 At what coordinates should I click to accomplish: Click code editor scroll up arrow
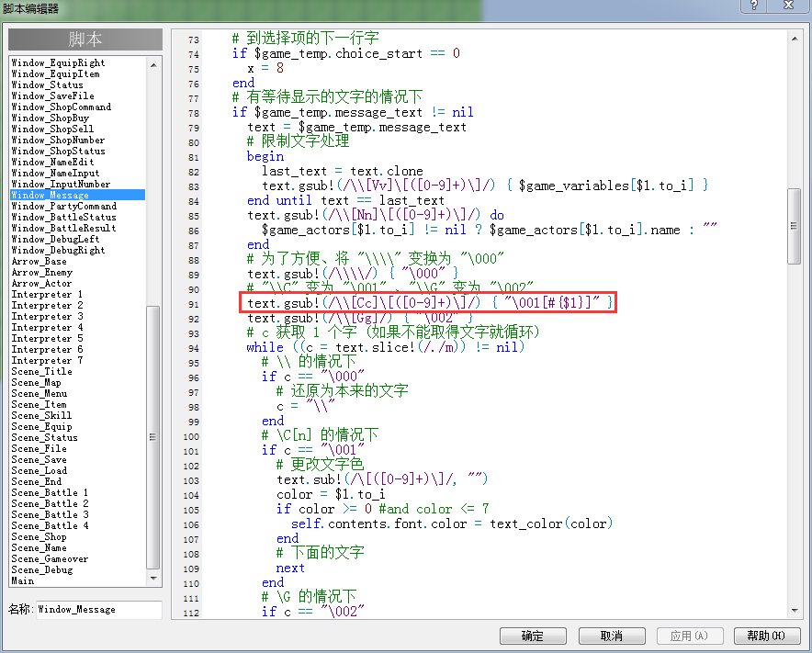795,39
